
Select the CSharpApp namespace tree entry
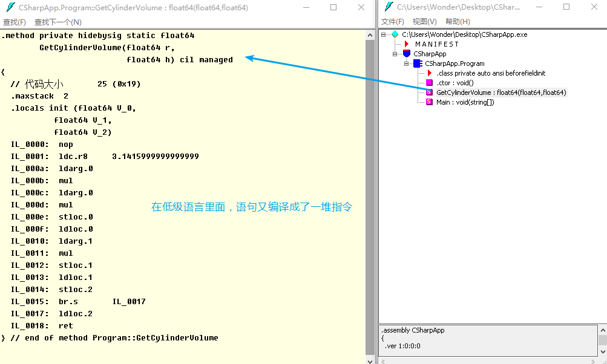(x=430, y=54)
